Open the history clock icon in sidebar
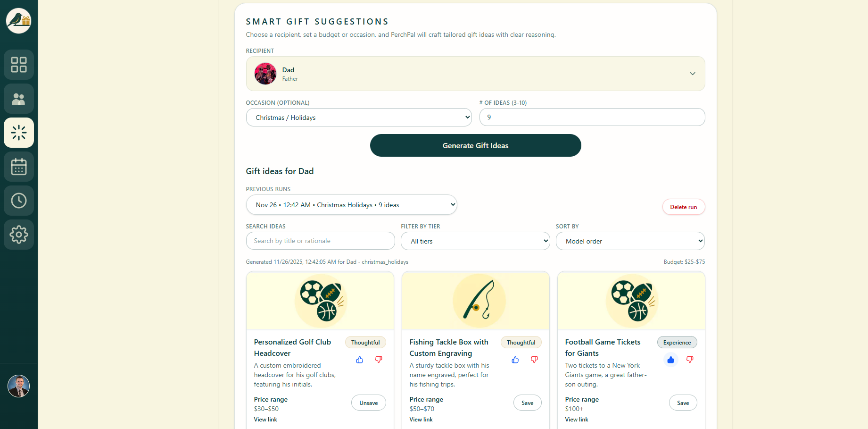This screenshot has width=868, height=429. (19, 201)
